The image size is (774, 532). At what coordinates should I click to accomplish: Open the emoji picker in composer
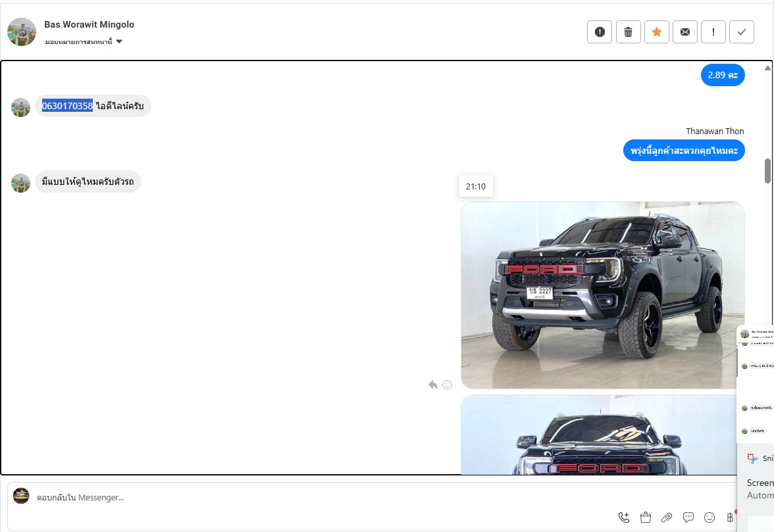click(709, 518)
